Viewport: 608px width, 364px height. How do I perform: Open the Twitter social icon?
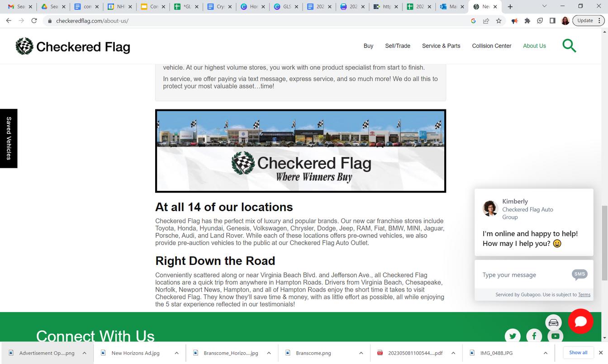click(513, 336)
